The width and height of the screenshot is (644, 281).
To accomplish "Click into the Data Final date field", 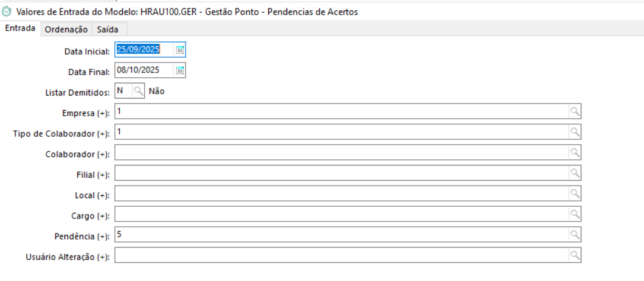I will pos(144,71).
